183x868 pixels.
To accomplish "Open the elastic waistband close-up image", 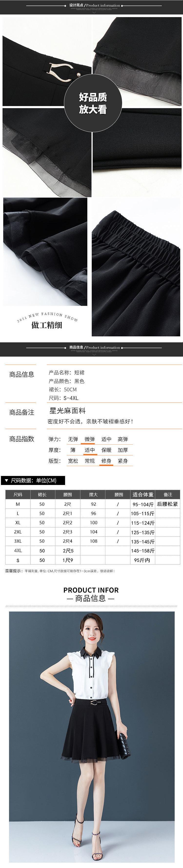I will [136, 266].
